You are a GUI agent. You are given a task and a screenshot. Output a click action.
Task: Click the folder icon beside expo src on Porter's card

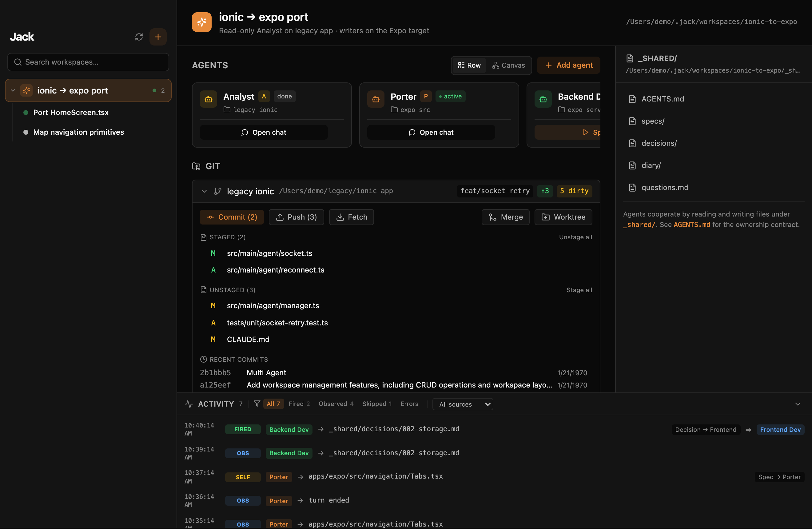click(x=394, y=109)
